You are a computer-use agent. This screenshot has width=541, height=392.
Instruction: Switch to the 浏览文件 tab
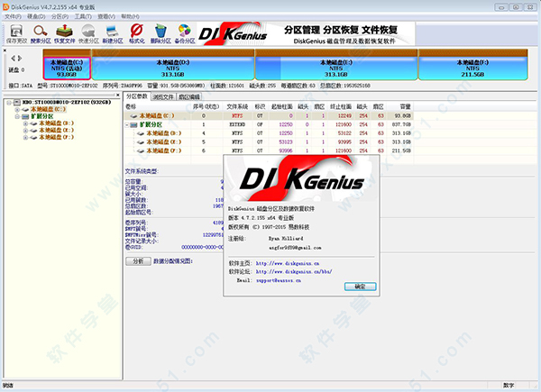pyautogui.click(x=163, y=97)
